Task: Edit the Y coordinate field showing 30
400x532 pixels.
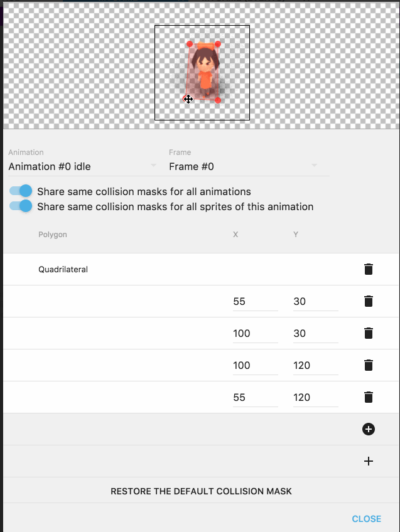Action: click(x=314, y=301)
